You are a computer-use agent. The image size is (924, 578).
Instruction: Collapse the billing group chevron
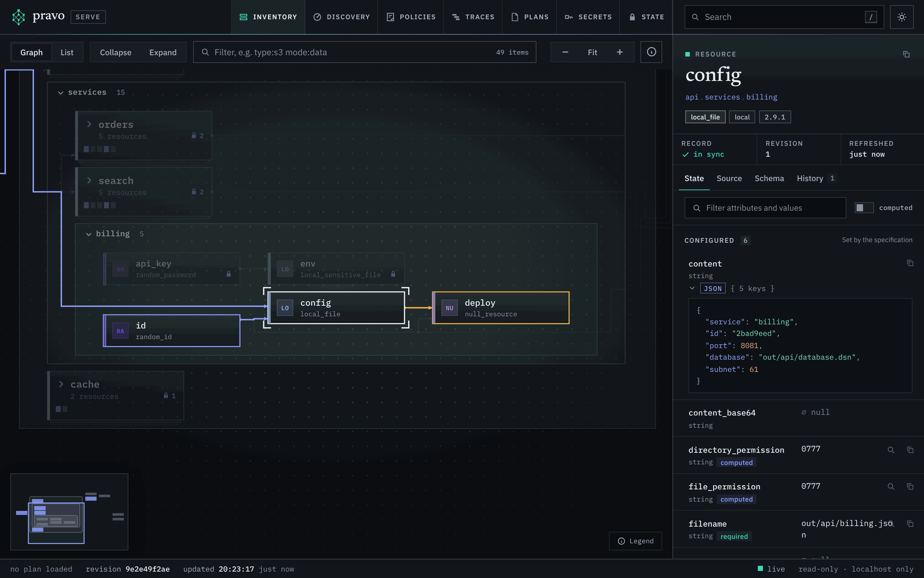(x=89, y=234)
